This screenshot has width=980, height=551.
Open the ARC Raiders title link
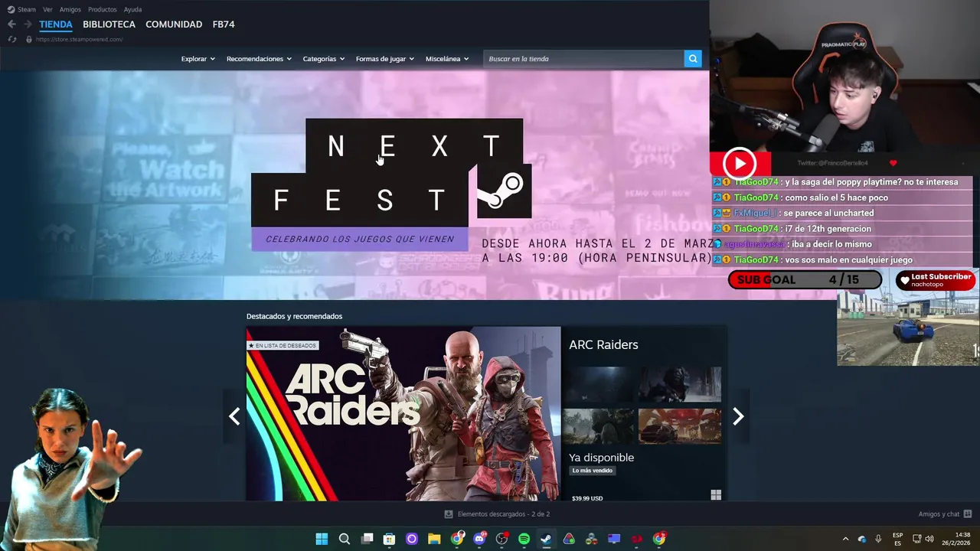pyautogui.click(x=603, y=345)
